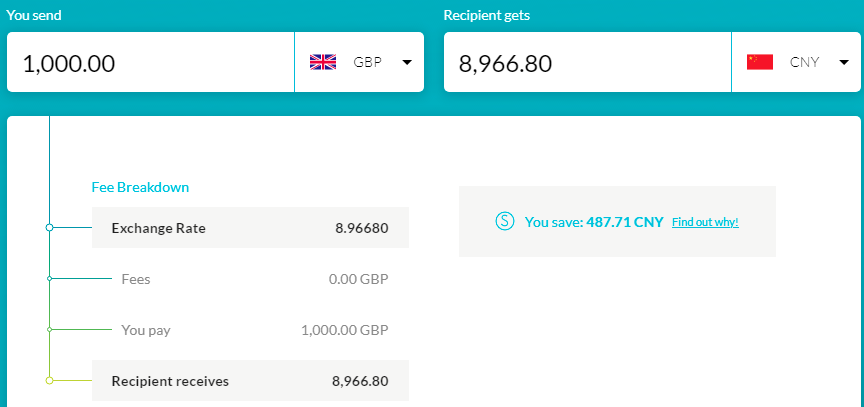
Task: Click the Exchange Rate timeline node
Action: (x=49, y=228)
